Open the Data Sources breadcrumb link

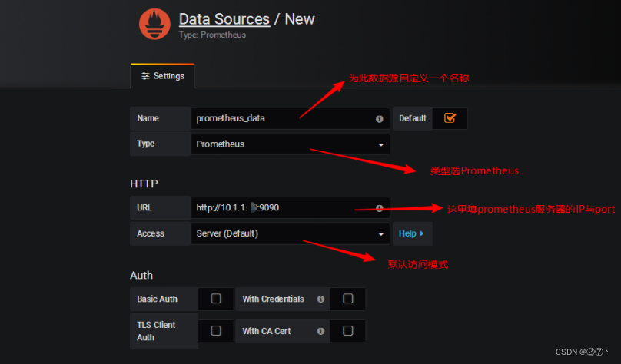coord(224,19)
